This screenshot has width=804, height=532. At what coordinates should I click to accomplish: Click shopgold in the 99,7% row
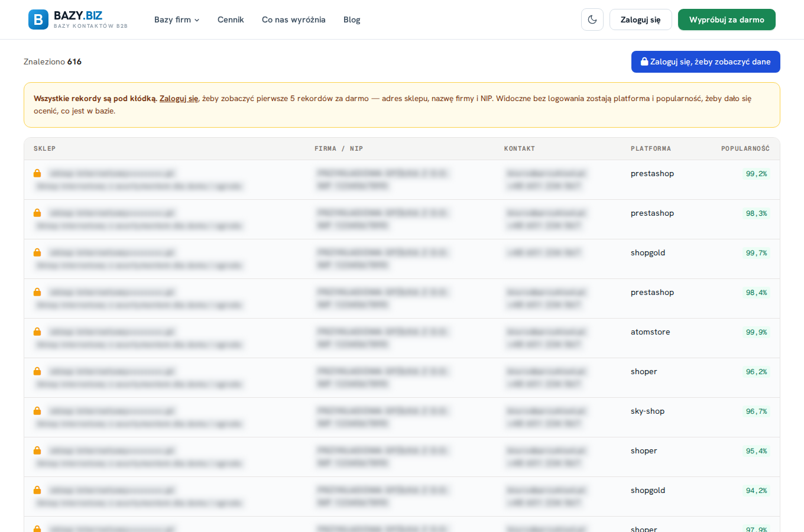pos(648,253)
